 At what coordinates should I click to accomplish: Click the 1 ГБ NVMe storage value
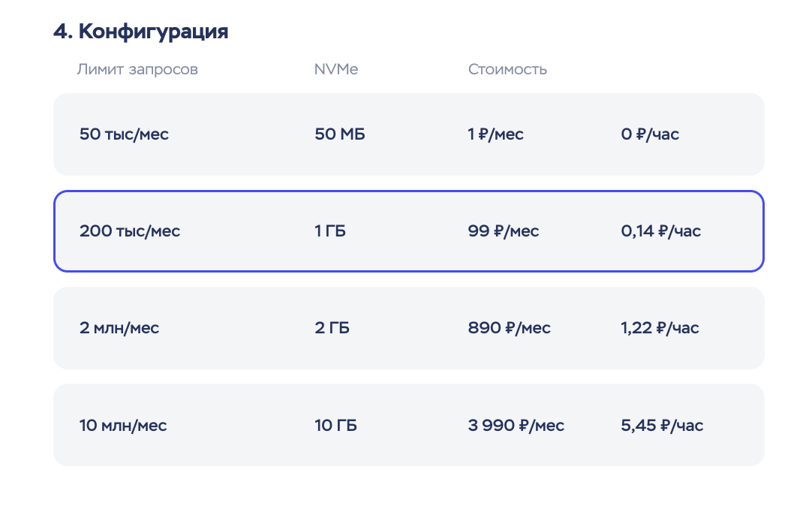[x=330, y=231]
